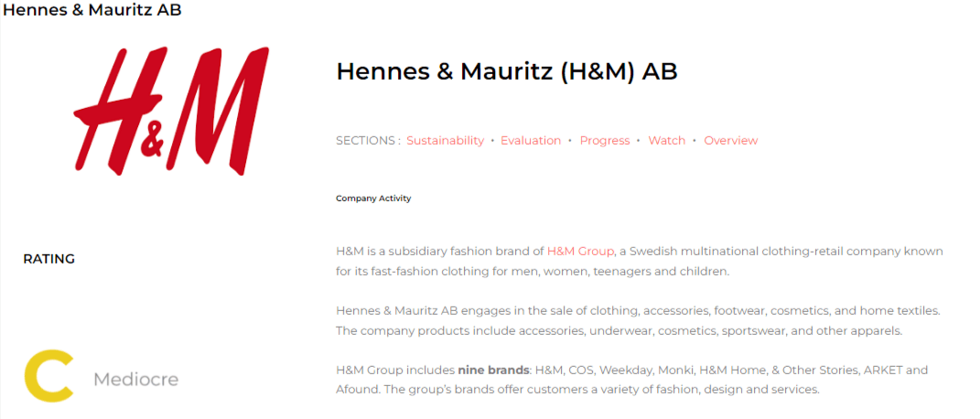Image resolution: width=980 pixels, height=419 pixels.
Task: Click the yellow C rating icon
Action: click(48, 376)
